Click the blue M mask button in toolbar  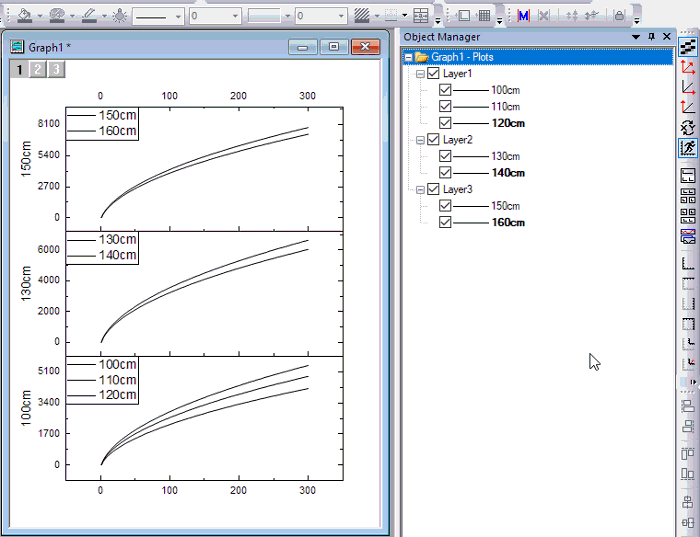[x=523, y=16]
